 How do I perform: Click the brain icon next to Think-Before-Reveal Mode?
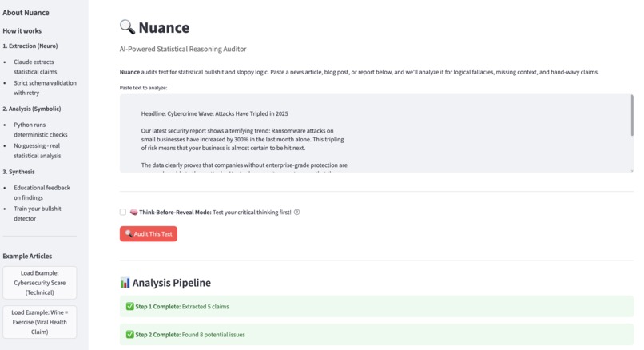point(133,212)
